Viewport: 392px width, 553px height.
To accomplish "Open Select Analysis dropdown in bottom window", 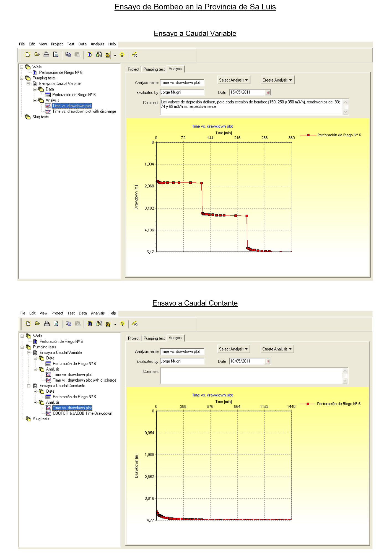I will tap(233, 349).
